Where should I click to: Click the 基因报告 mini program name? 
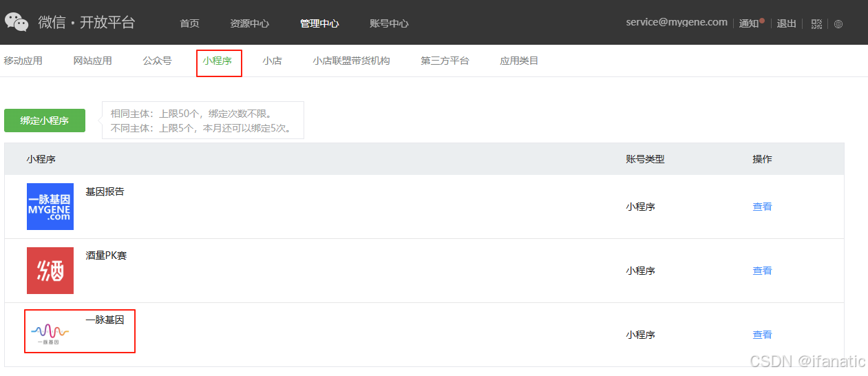[x=105, y=191]
